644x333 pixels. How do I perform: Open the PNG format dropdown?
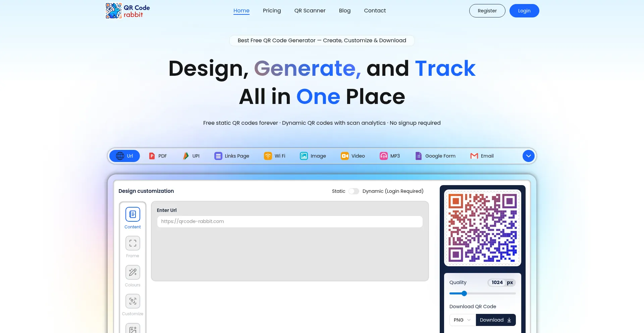(x=463, y=320)
